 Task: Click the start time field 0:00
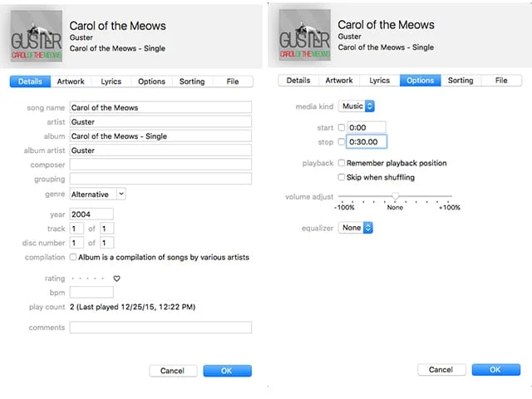point(367,127)
